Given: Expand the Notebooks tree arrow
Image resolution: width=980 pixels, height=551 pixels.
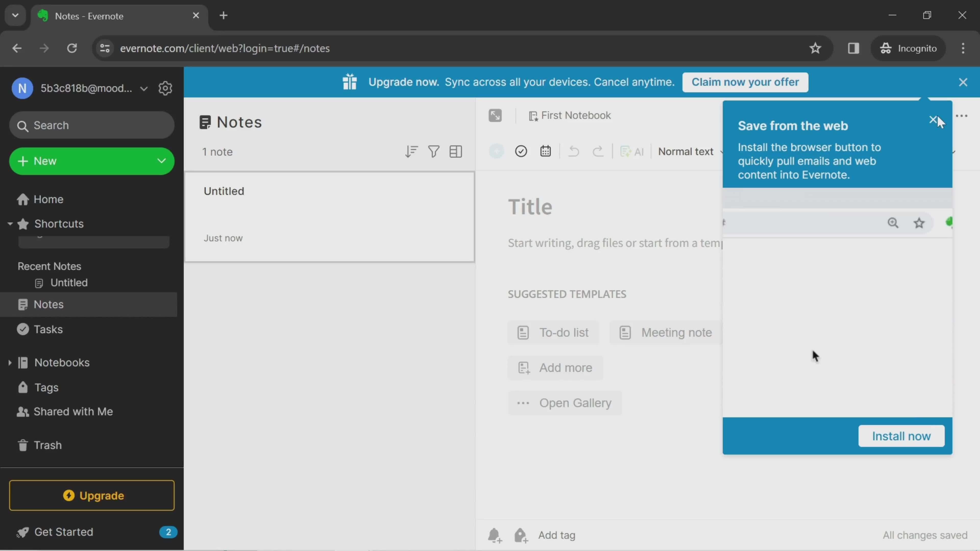Looking at the screenshot, I should click(10, 362).
